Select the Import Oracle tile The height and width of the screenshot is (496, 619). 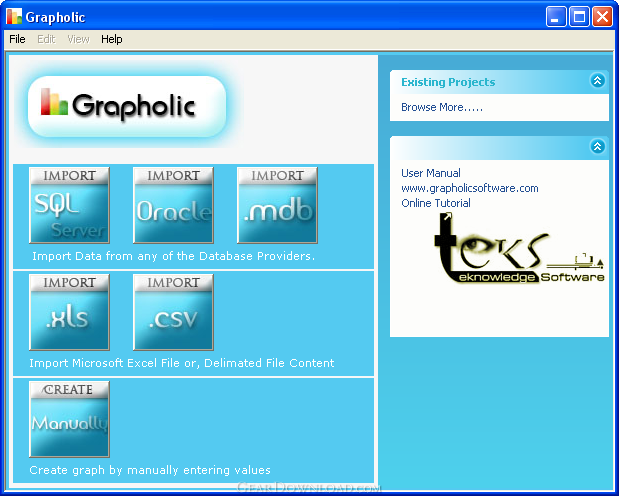[173, 205]
